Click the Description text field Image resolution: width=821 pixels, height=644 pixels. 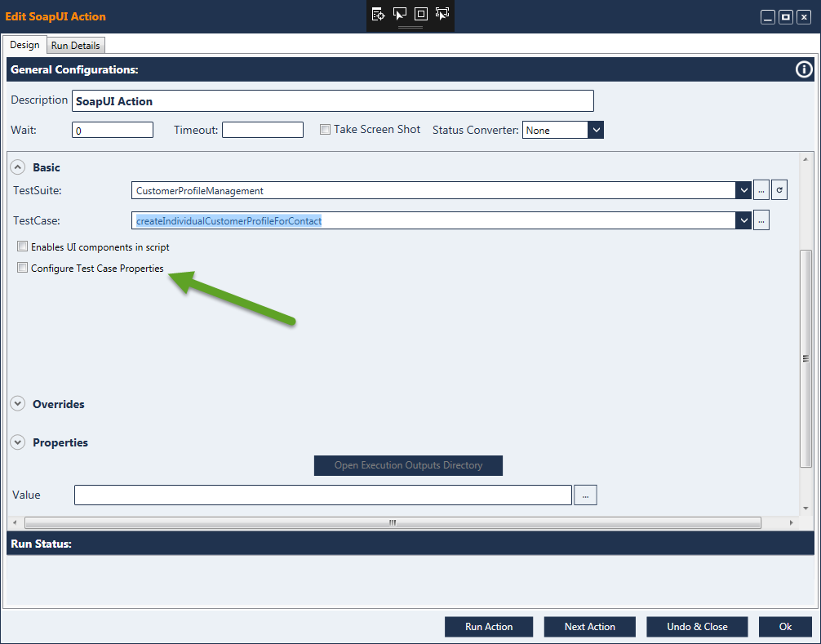click(332, 101)
